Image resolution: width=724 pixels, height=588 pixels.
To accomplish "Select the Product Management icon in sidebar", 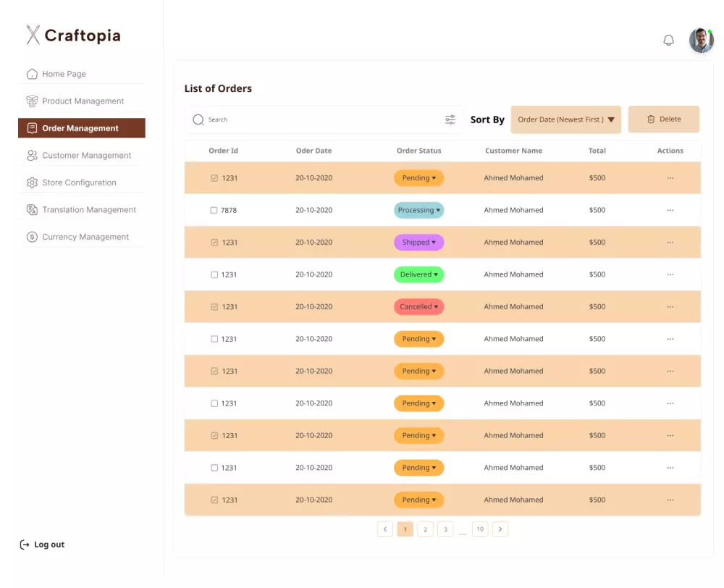I will pyautogui.click(x=32, y=101).
